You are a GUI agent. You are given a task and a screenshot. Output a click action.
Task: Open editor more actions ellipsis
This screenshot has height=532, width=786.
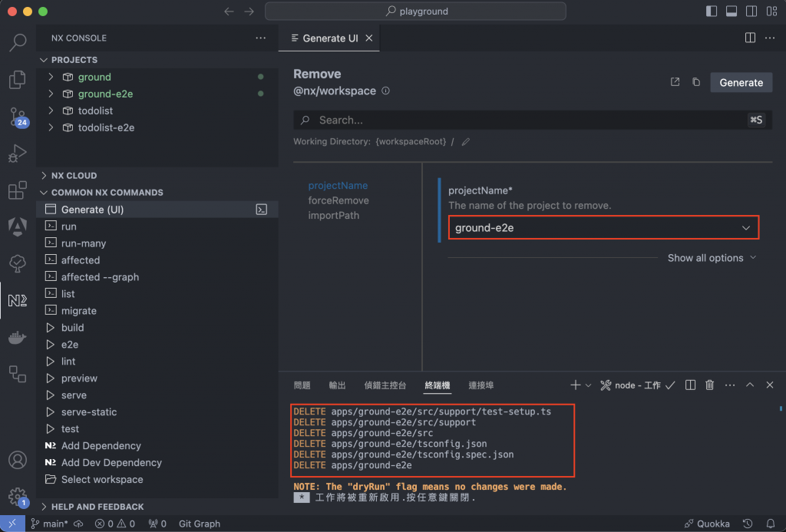(770, 38)
